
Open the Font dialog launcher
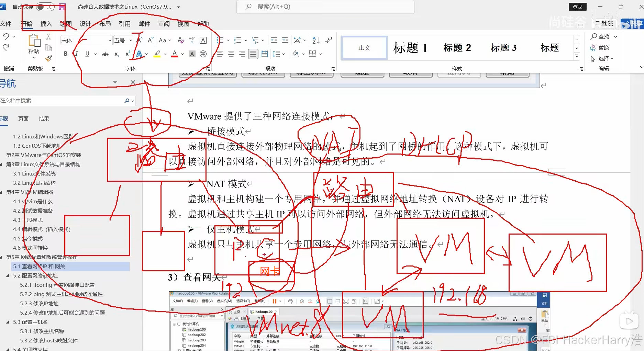coord(208,69)
